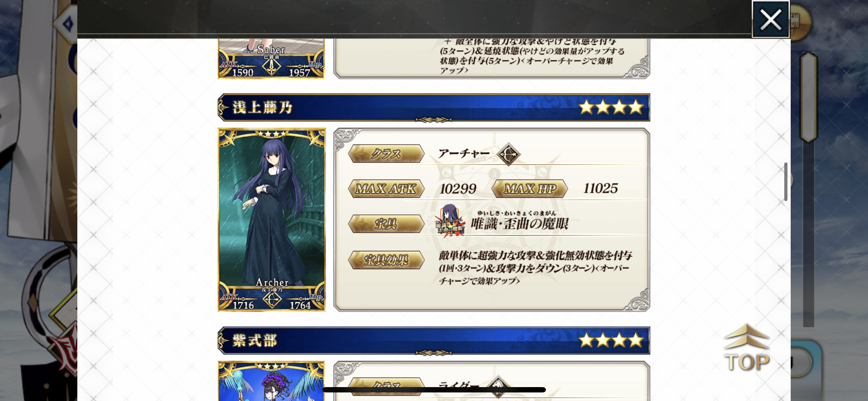Select the 紫式部 card thumbnail below

(x=271, y=381)
